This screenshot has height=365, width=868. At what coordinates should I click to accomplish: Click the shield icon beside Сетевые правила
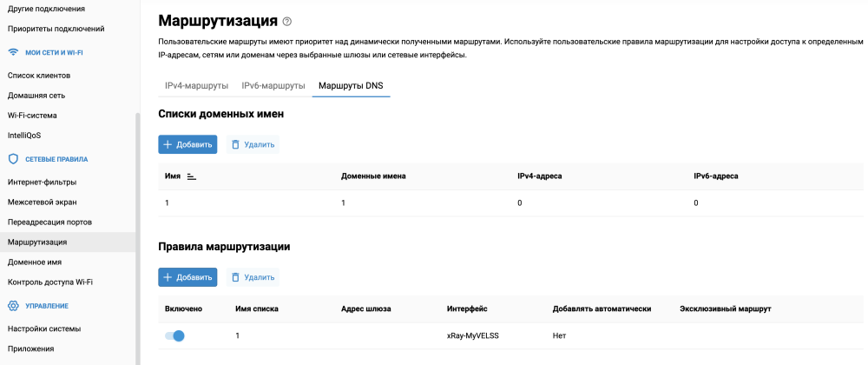pos(13,159)
